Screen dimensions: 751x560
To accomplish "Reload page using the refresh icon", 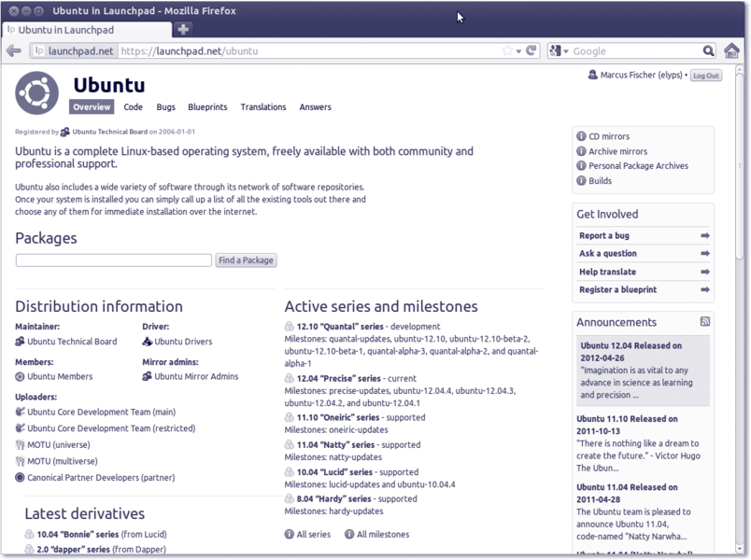I will (x=532, y=51).
